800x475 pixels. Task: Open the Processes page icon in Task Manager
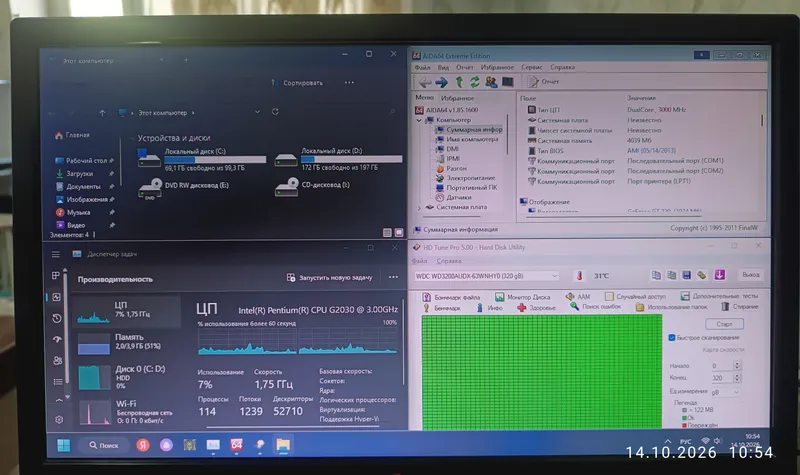coord(56,276)
